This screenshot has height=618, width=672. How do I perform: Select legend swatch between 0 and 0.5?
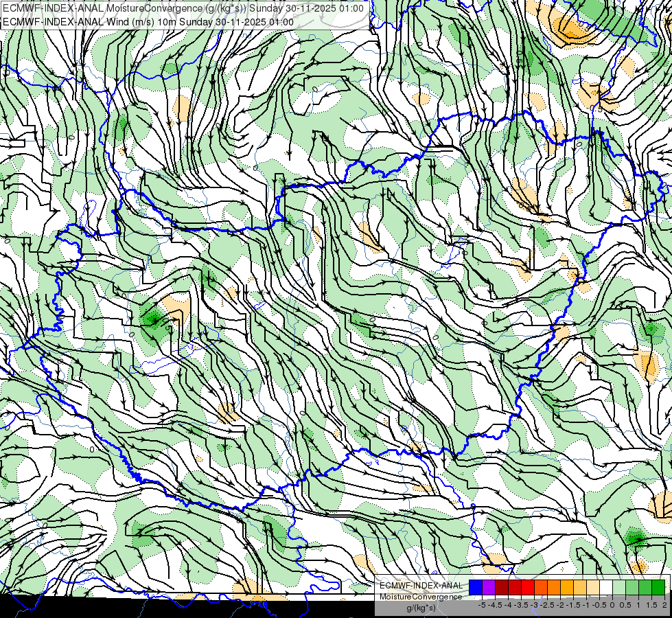pos(619,588)
